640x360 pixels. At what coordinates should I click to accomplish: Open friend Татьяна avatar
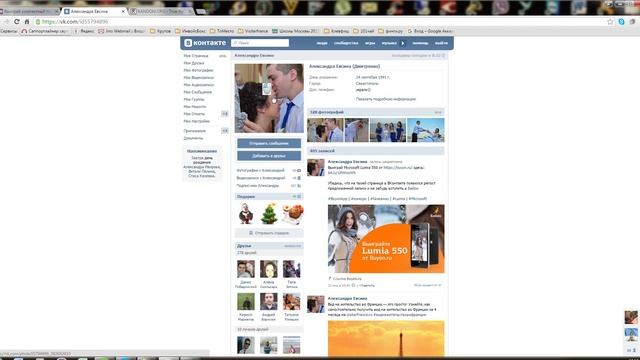(291, 302)
